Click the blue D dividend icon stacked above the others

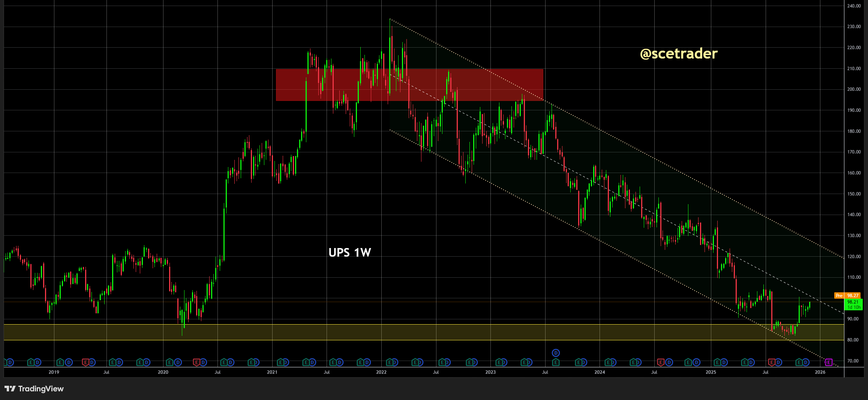coord(556,353)
